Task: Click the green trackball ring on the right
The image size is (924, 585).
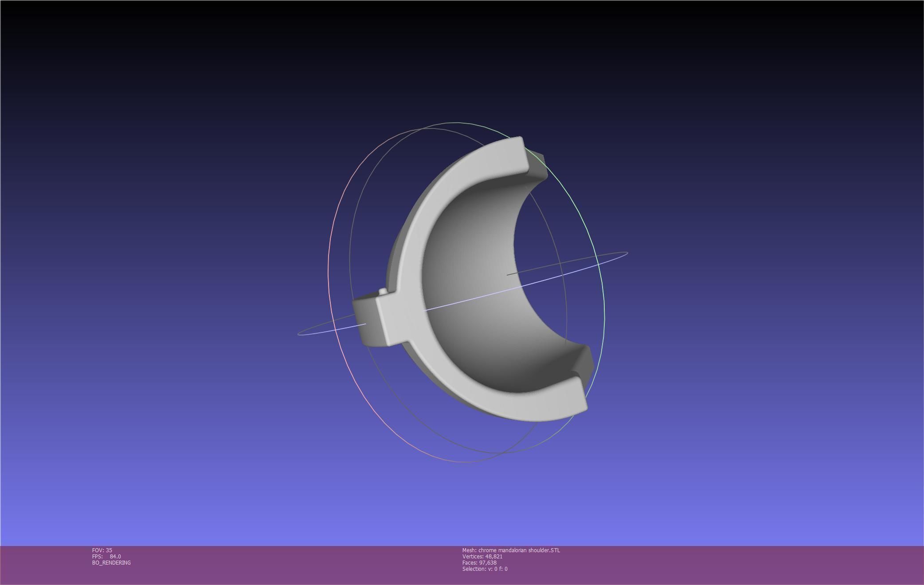Action: 604,306
